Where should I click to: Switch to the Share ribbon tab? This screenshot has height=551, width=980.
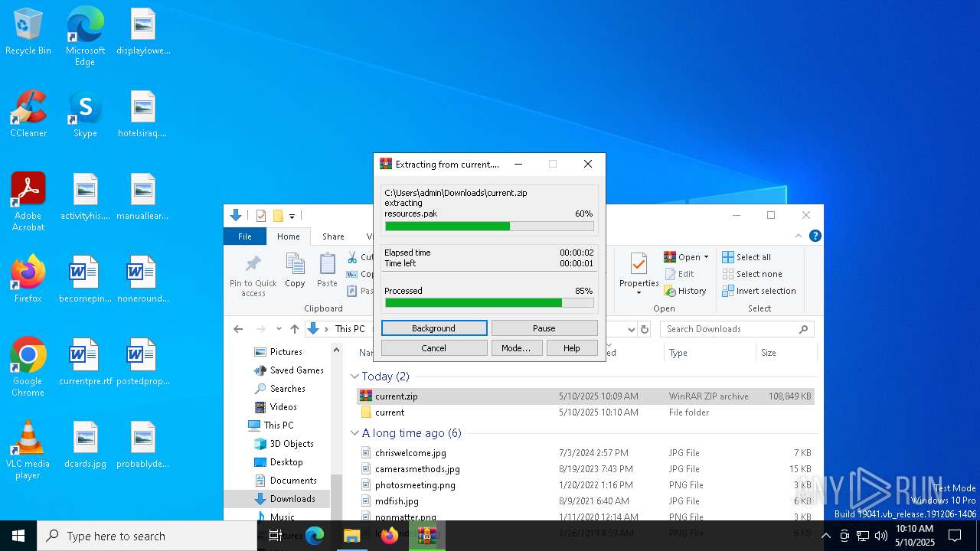coord(333,236)
